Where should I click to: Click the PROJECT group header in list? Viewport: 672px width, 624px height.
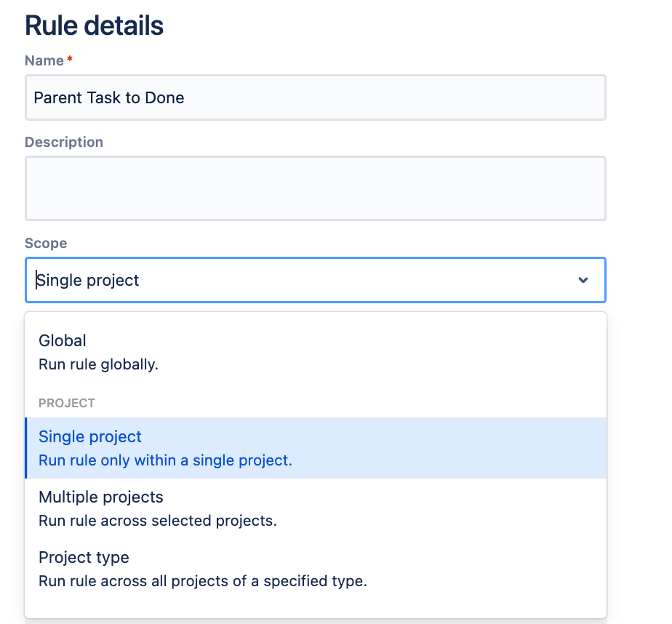click(67, 403)
